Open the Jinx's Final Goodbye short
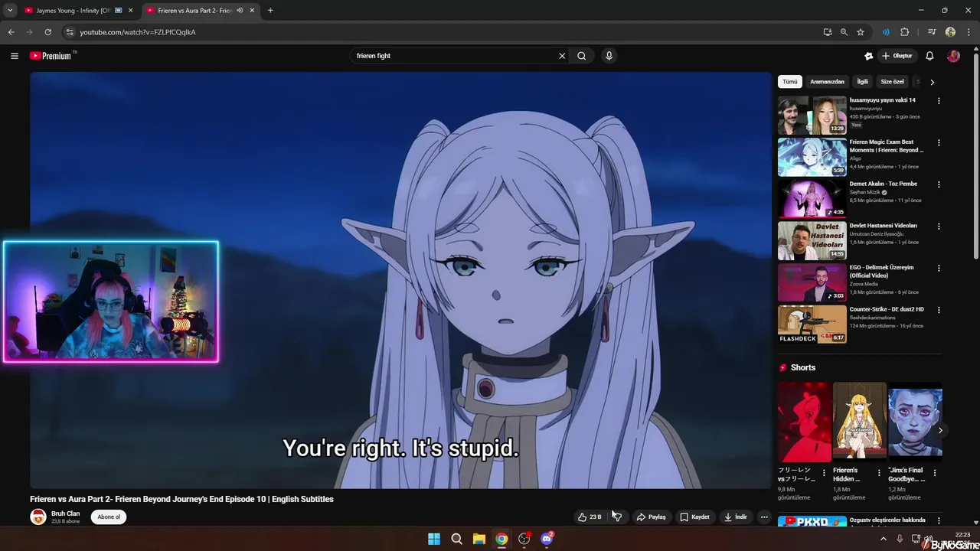The width and height of the screenshot is (980, 551). pos(915,422)
